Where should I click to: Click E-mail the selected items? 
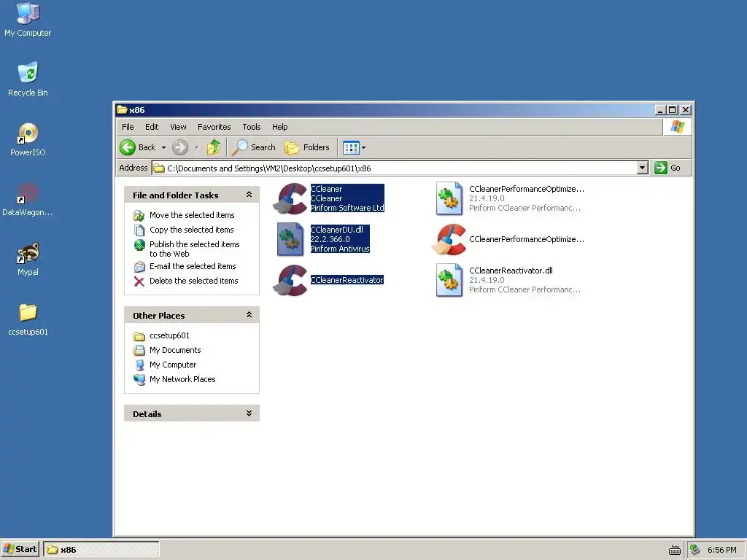(x=193, y=266)
